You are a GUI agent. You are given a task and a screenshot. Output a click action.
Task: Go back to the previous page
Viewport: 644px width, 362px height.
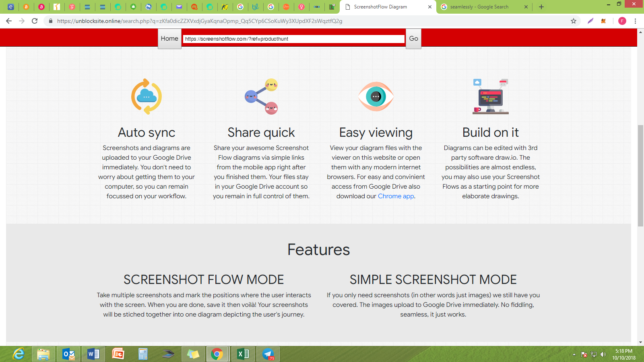point(9,21)
